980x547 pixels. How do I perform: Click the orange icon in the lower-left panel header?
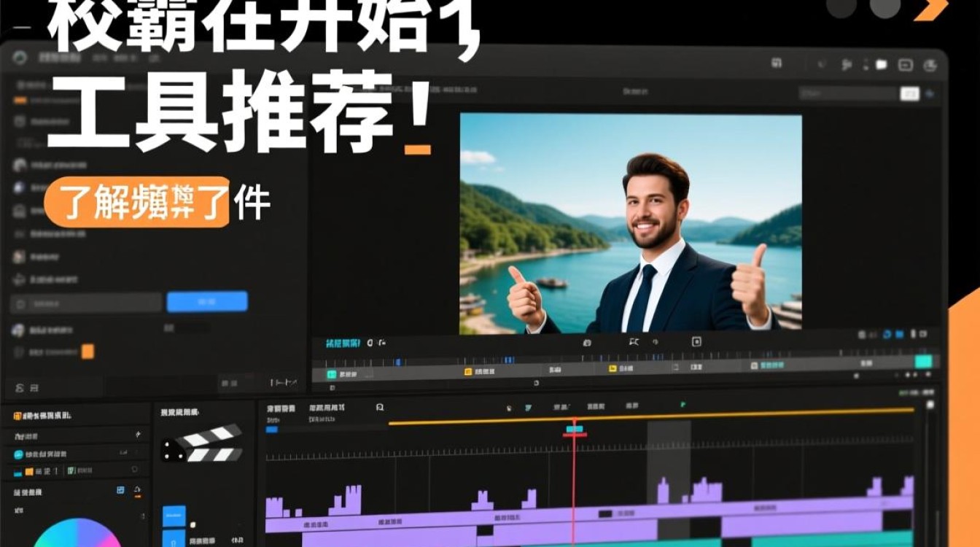(x=17, y=416)
